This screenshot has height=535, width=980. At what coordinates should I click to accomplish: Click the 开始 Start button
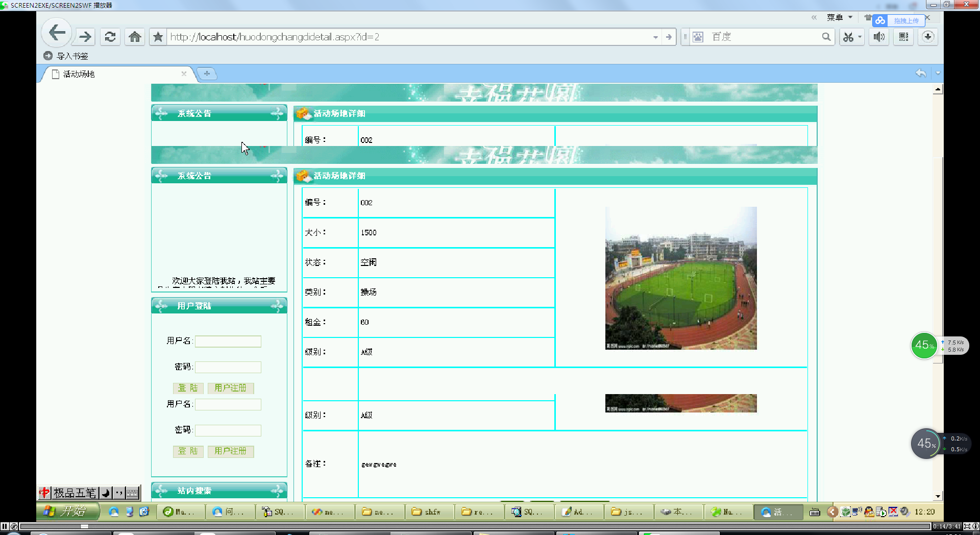coord(68,511)
